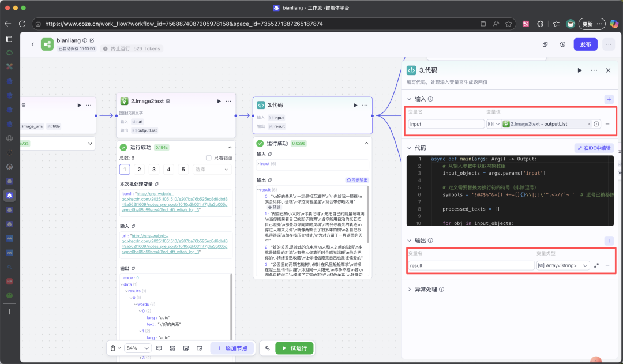Image resolution: width=623 pixels, height=364 pixels.
Task: Expand the collapsed node result dropdown at left
Action: 90,144
